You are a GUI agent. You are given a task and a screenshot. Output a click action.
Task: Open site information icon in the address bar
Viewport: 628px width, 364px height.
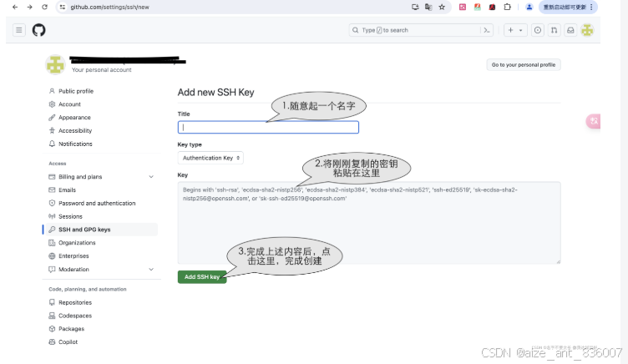click(x=62, y=7)
